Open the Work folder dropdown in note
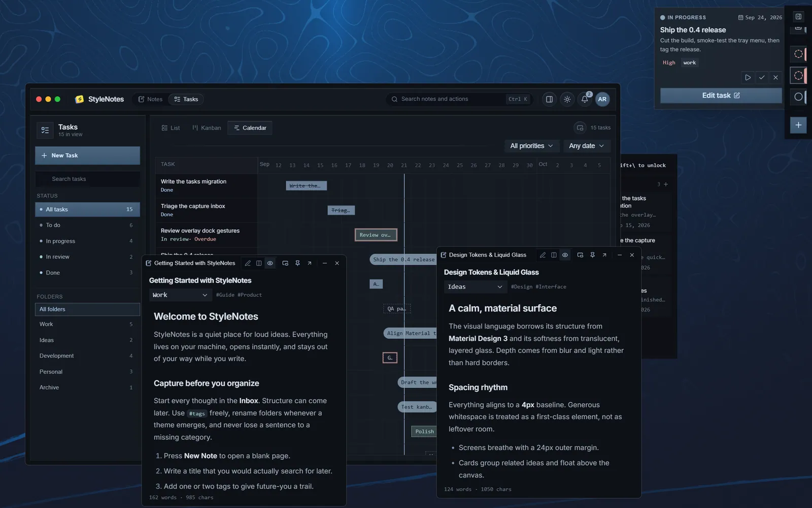The height and width of the screenshot is (508, 812). pyautogui.click(x=180, y=295)
